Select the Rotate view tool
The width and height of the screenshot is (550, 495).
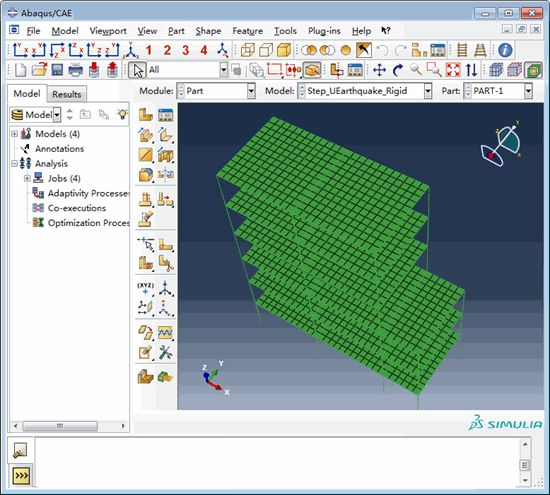pos(398,70)
